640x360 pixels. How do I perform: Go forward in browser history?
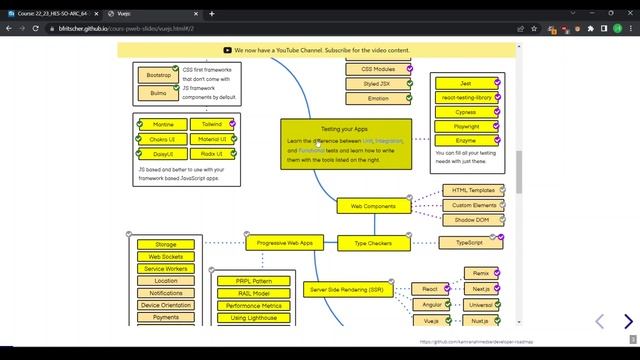(22, 29)
